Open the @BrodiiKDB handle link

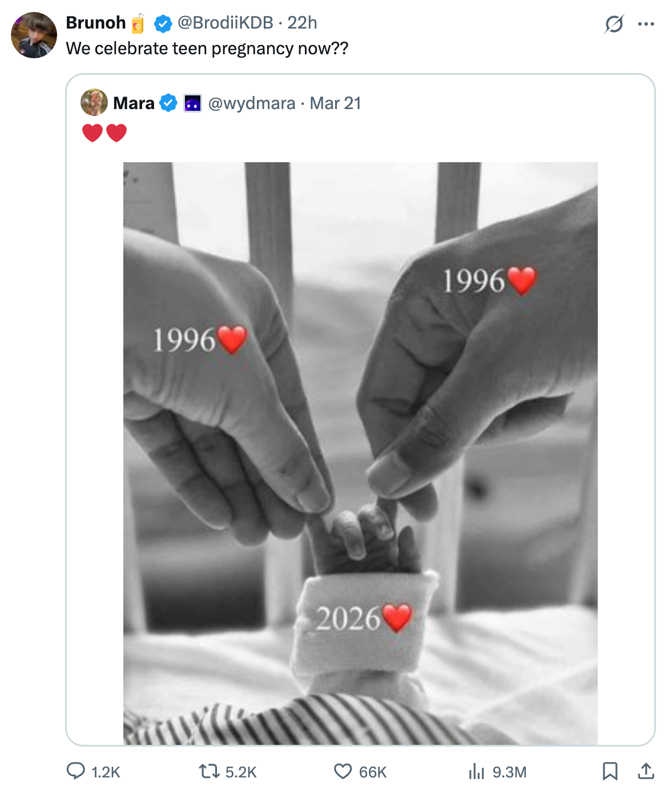[226, 23]
